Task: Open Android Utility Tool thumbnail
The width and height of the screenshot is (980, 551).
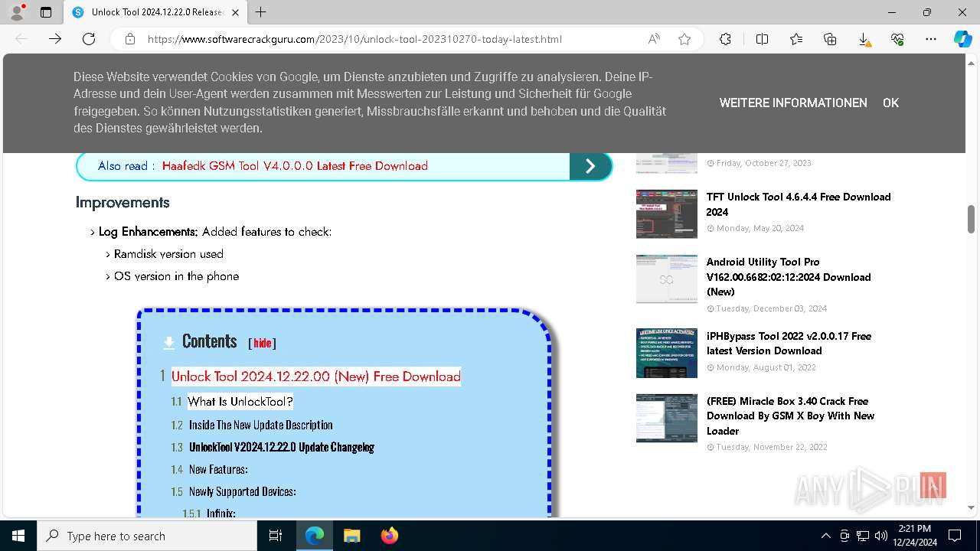Action: point(667,279)
